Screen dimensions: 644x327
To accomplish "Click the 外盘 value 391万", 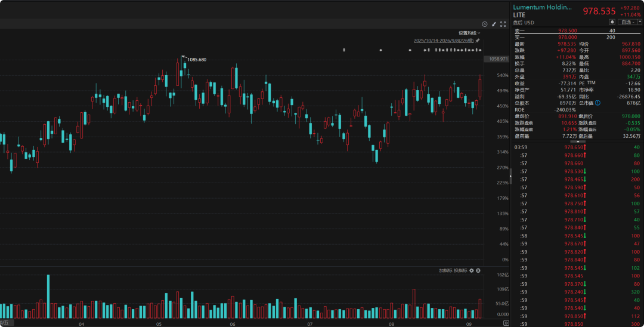I will pos(569,77).
